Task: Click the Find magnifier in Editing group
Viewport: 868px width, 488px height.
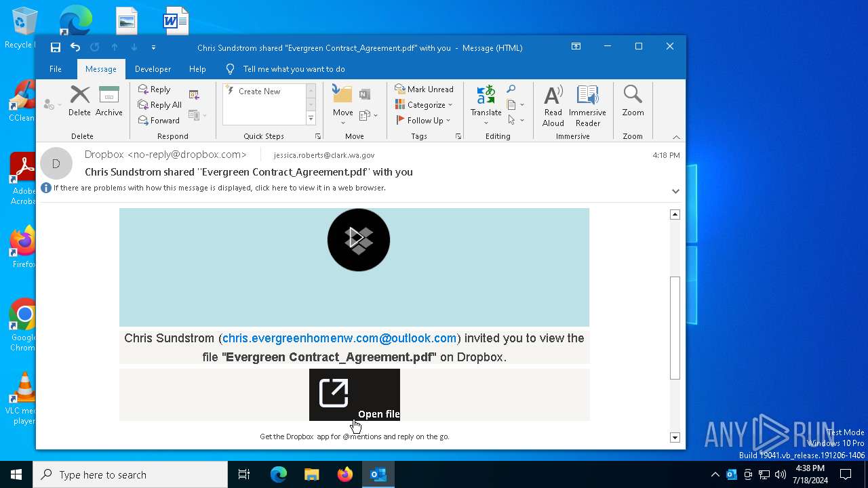Action: click(511, 89)
